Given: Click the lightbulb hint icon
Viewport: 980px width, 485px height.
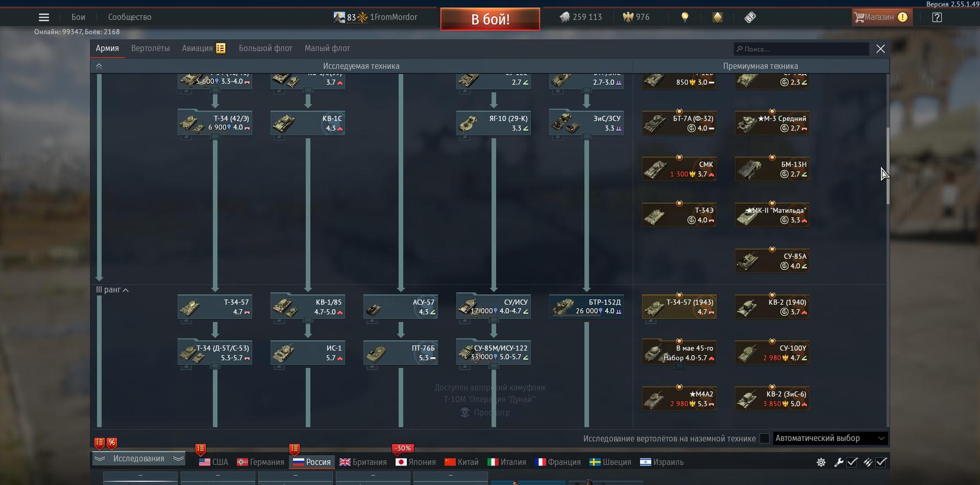Looking at the screenshot, I should coord(685,17).
